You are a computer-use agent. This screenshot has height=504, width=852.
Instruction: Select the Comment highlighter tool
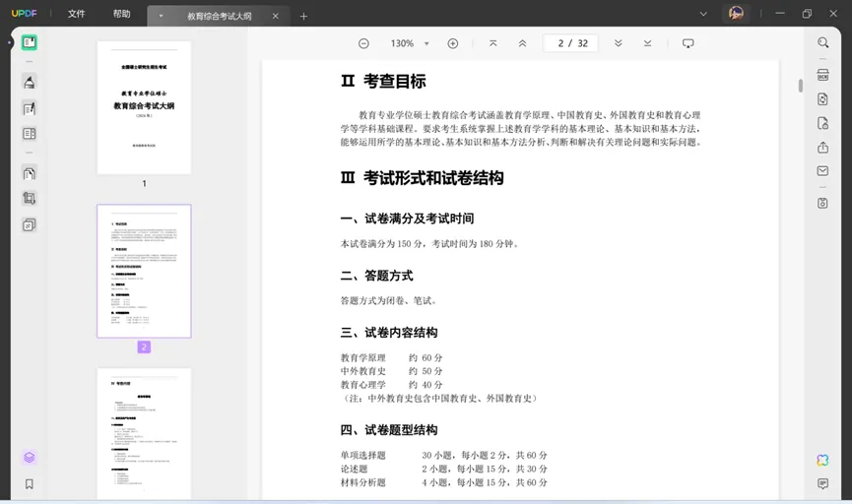point(30,82)
